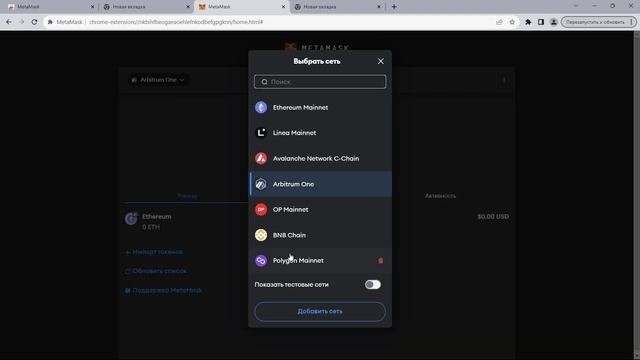640x360 pixels.
Task: Open the browser profile avatar
Action: click(x=553, y=22)
